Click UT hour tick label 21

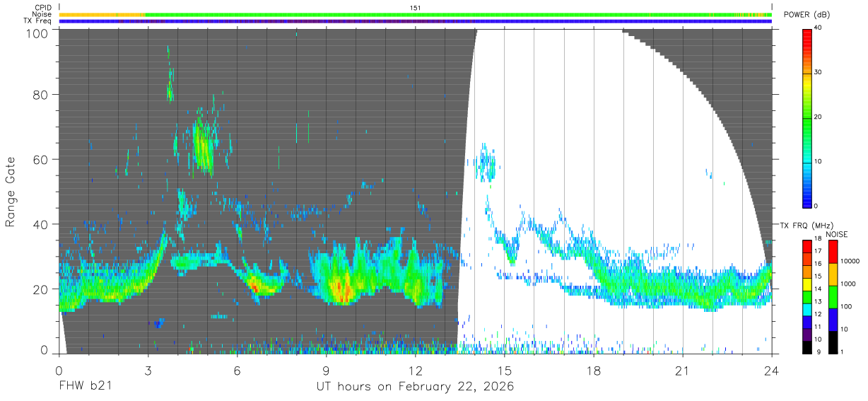[682, 371]
